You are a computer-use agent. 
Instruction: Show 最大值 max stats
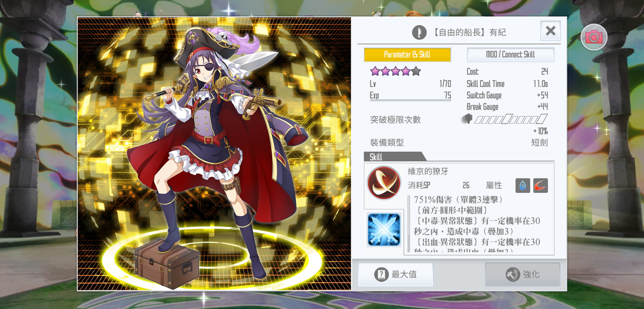click(x=395, y=274)
